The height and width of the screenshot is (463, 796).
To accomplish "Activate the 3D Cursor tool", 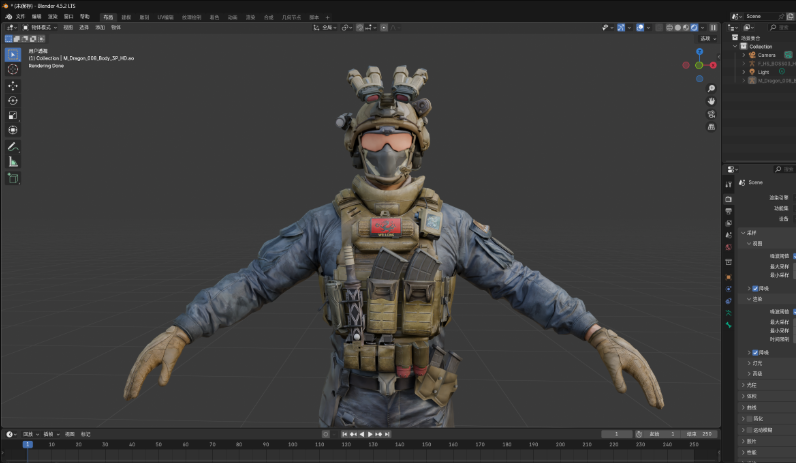I will (x=13, y=69).
